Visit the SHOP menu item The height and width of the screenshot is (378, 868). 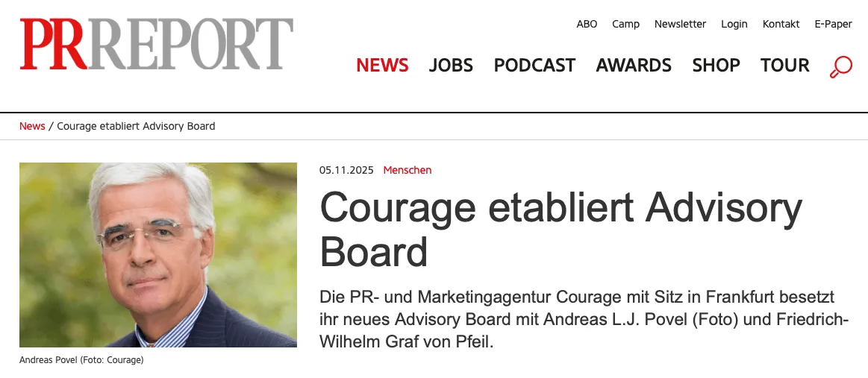(x=716, y=66)
